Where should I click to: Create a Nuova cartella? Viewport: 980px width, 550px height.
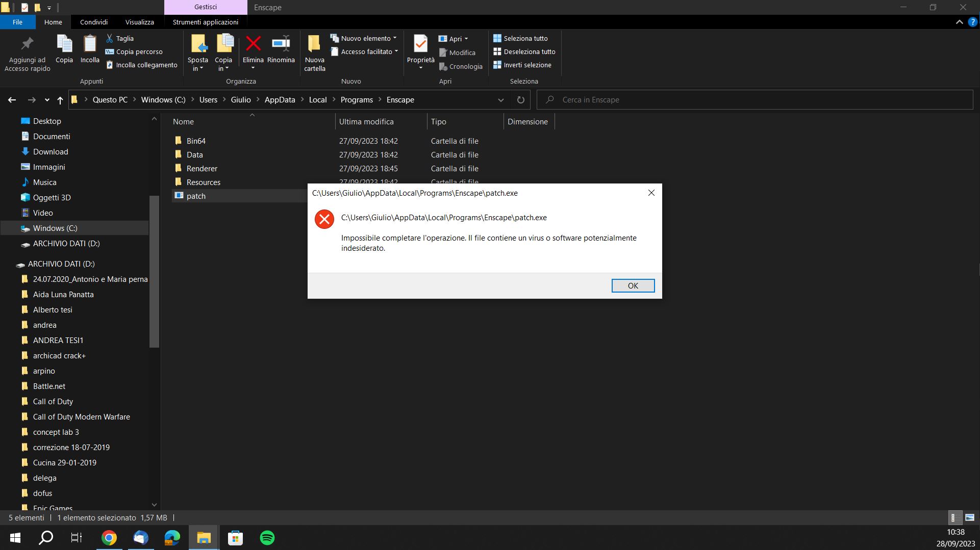click(315, 53)
